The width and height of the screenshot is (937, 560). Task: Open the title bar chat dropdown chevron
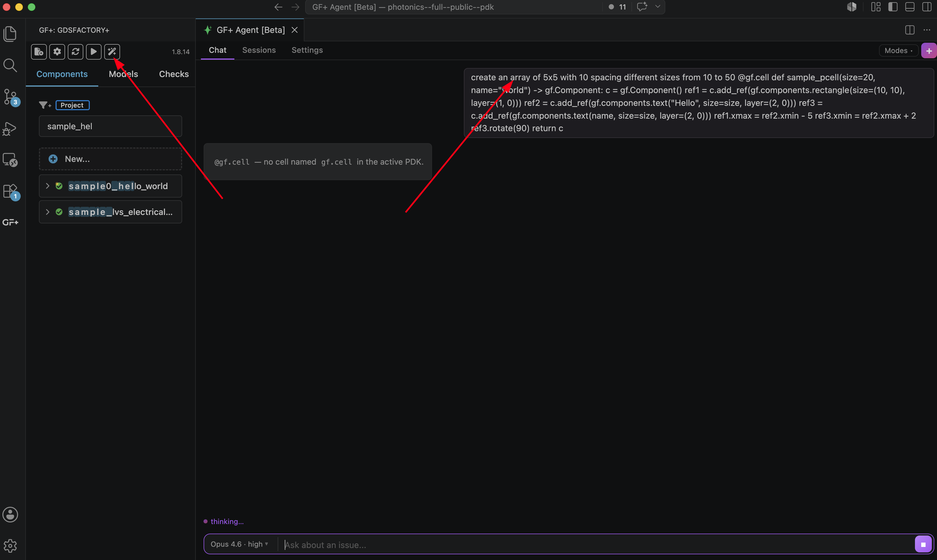coord(658,7)
